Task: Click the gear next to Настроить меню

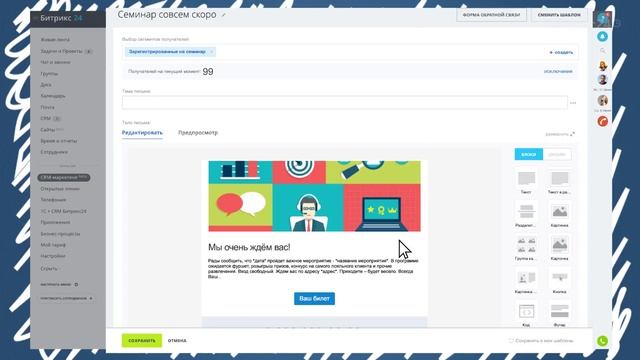Action: click(76, 284)
